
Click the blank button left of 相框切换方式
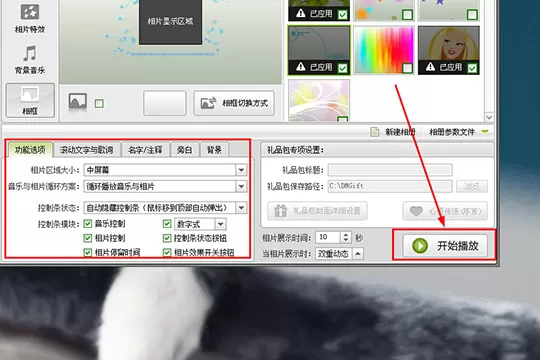pos(165,103)
